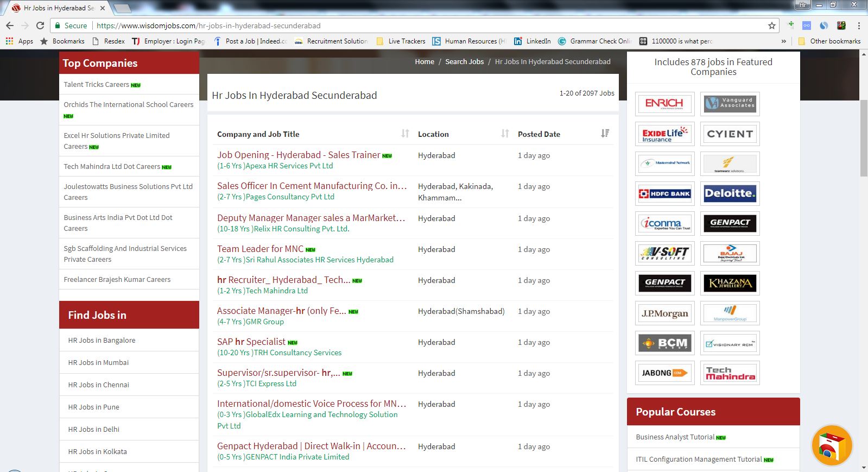Viewport: 868px width, 472px height.
Task: Bookmark page with the star icon
Action: tap(771, 26)
